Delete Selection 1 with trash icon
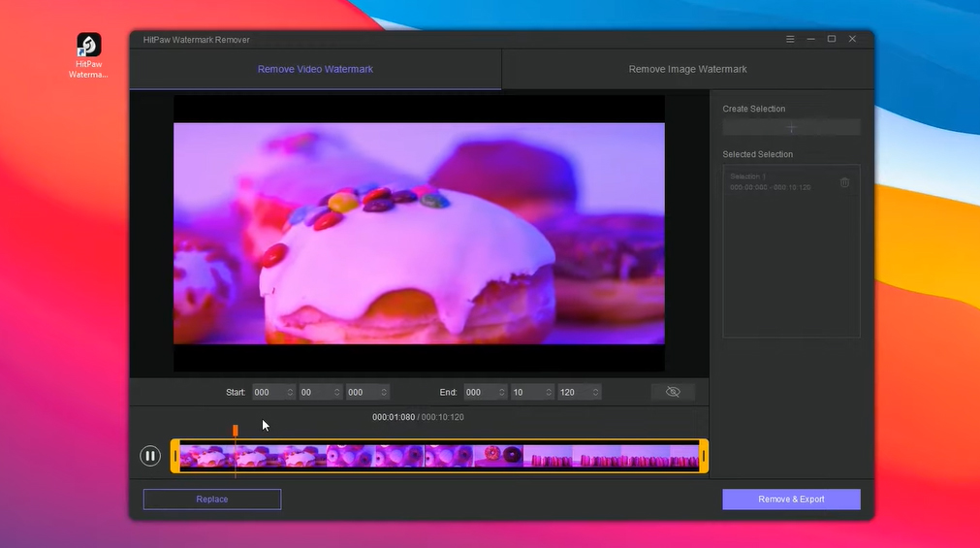The width and height of the screenshot is (980, 548). pyautogui.click(x=844, y=182)
